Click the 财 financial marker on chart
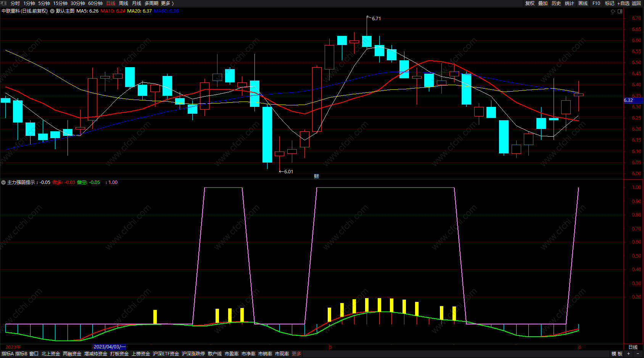 coord(316,176)
